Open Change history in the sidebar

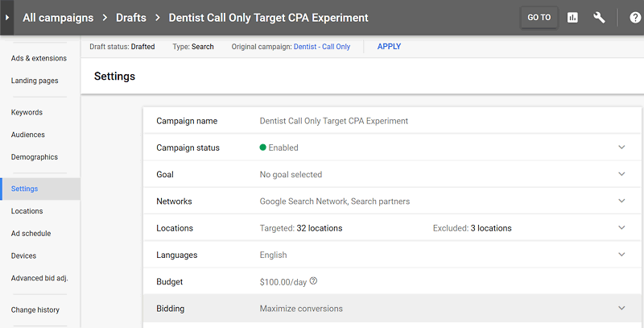(x=35, y=309)
